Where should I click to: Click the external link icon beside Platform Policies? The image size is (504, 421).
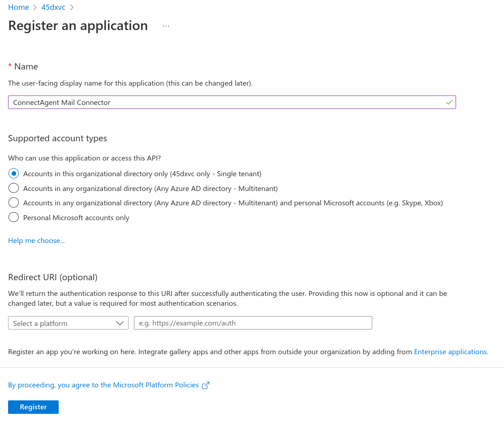[205, 385]
